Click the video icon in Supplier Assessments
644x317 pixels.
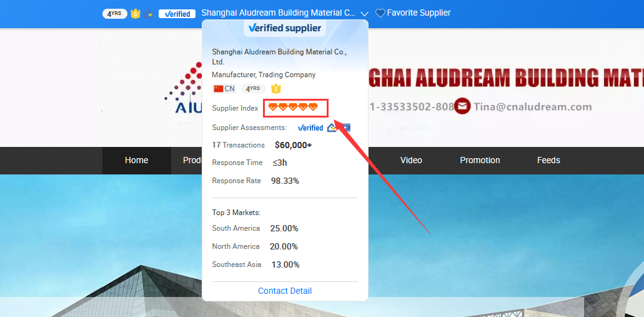345,128
